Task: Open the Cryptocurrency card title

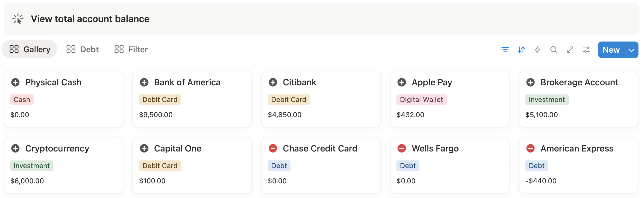Action: (57, 148)
